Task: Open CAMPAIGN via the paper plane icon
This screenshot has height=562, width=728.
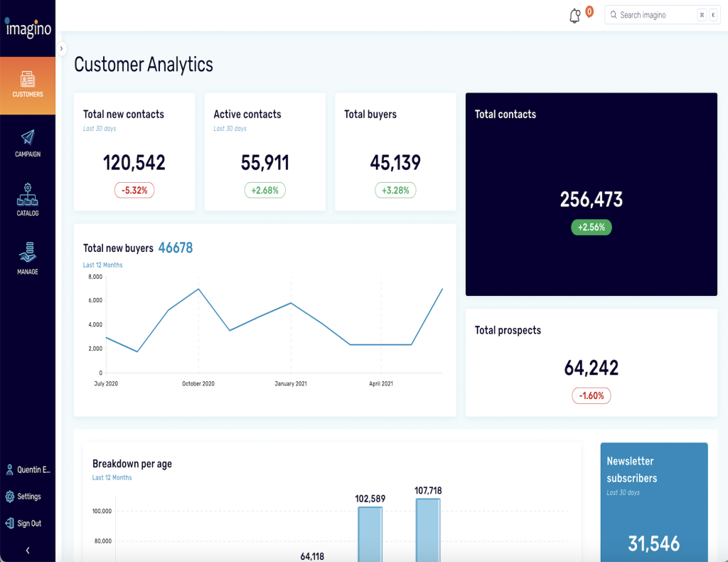Action: [x=28, y=137]
